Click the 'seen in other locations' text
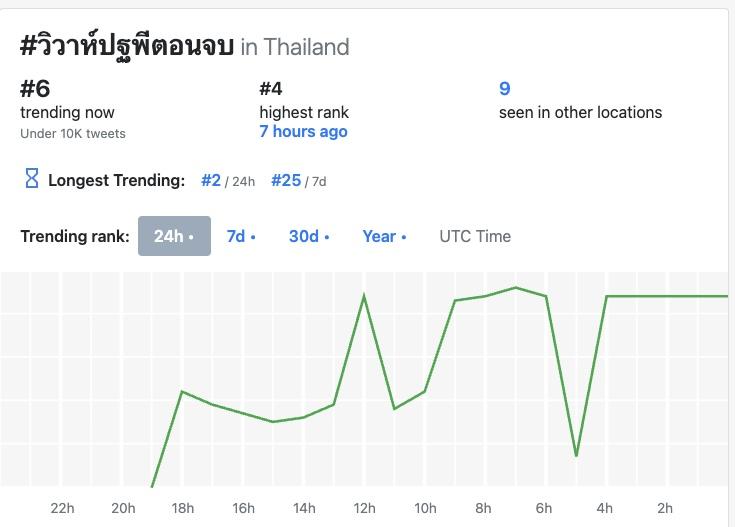Screen dimensions: 735x527 tap(580, 112)
